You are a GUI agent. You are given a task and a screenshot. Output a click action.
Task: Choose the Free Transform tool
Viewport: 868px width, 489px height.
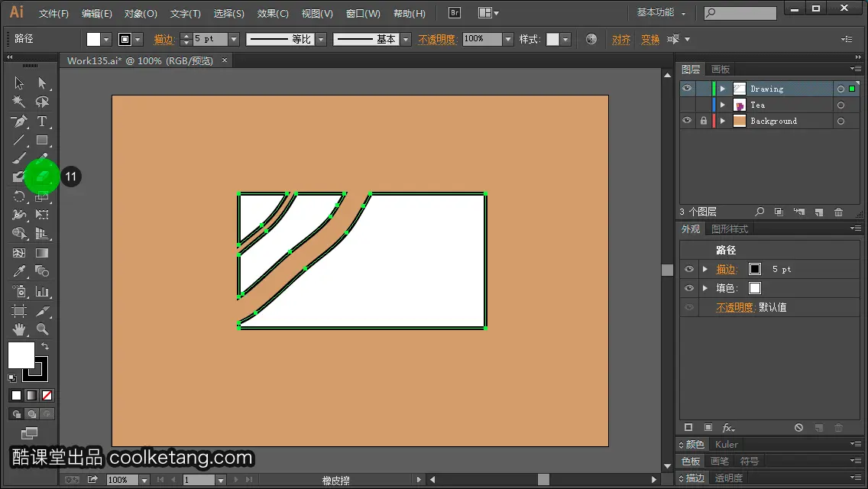point(42,214)
